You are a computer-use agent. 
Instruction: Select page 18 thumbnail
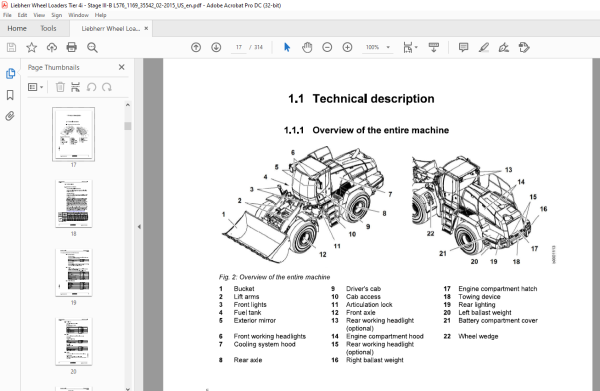tap(73, 204)
